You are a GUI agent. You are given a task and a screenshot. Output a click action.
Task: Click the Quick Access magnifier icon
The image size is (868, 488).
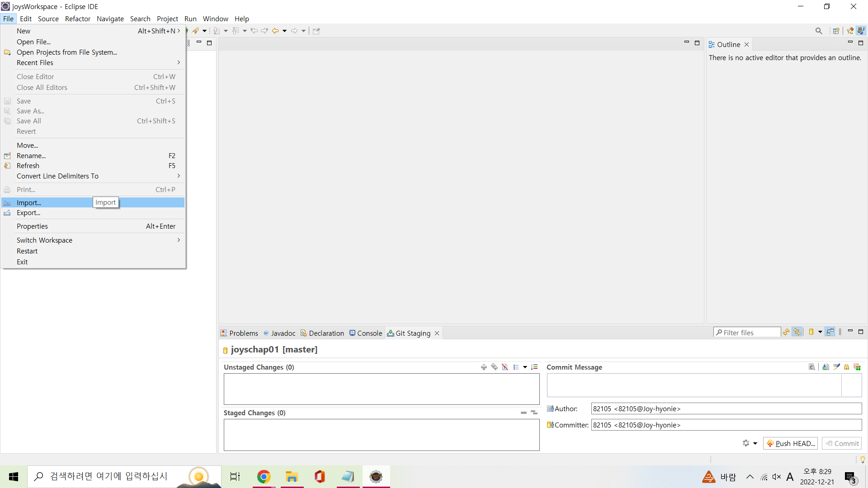(x=819, y=31)
